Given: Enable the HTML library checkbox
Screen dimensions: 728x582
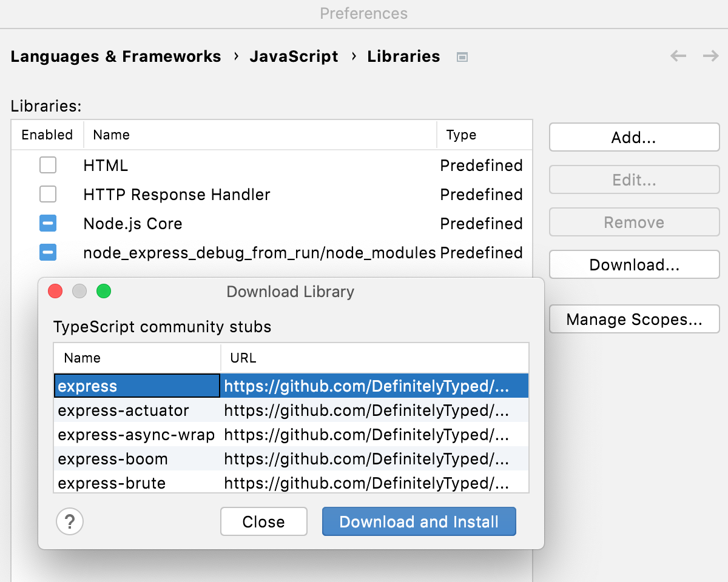Looking at the screenshot, I should pyautogui.click(x=47, y=165).
